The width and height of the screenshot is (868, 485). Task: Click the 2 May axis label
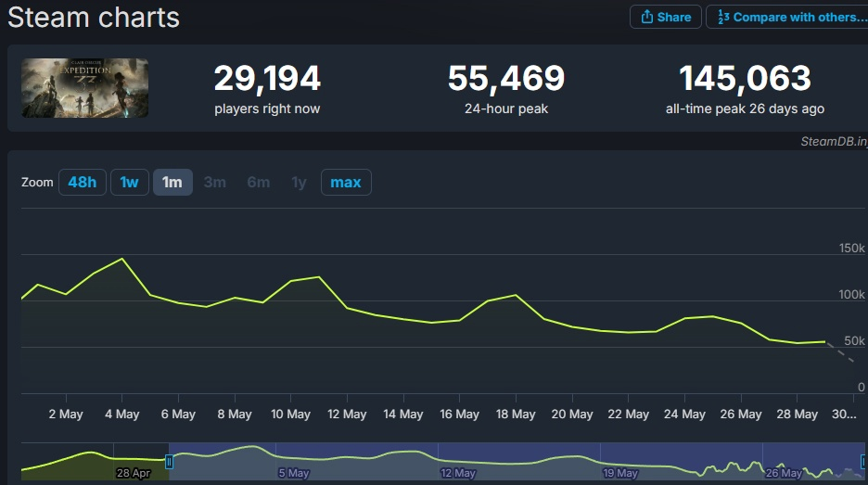coord(66,415)
